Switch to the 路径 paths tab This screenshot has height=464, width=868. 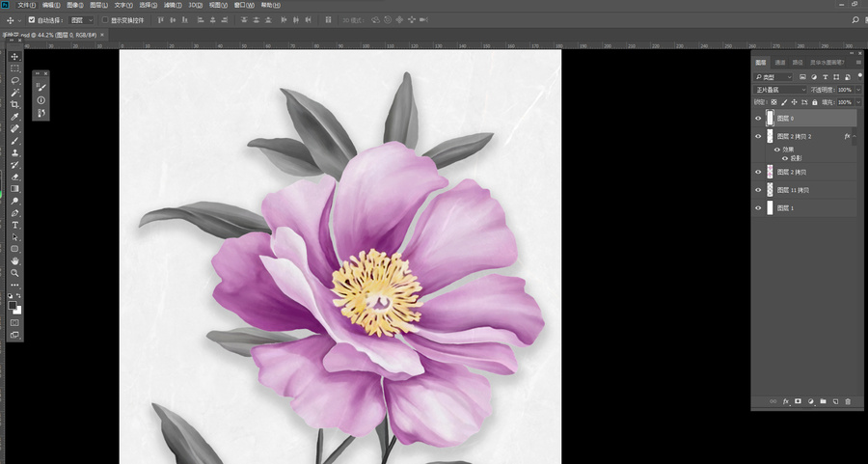[x=798, y=63]
